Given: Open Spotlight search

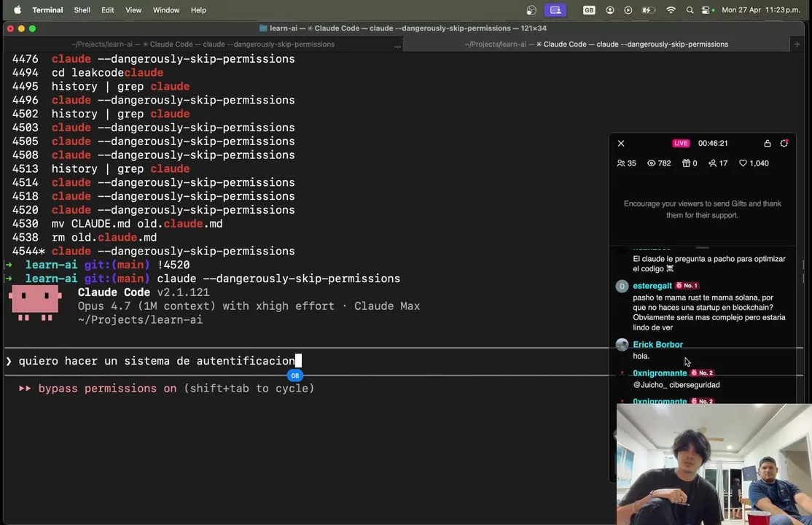Looking at the screenshot, I should (x=690, y=10).
